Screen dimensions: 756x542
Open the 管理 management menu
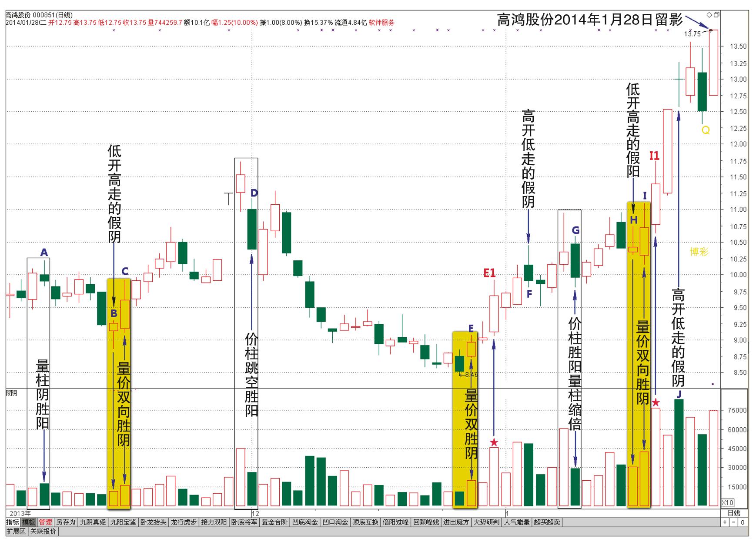45,522
